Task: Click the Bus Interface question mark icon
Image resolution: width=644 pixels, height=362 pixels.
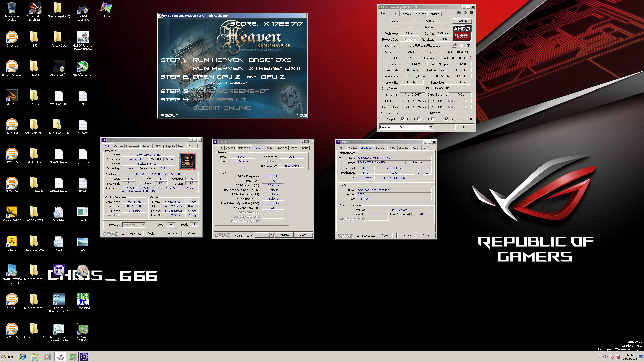Action: click(x=470, y=58)
